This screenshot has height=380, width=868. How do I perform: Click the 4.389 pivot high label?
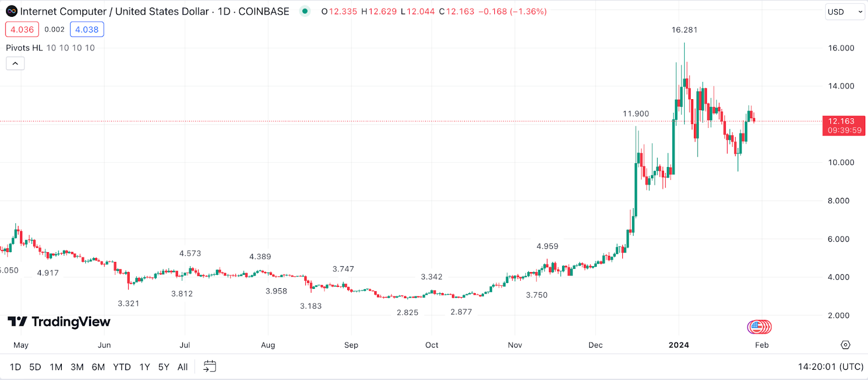(x=260, y=257)
